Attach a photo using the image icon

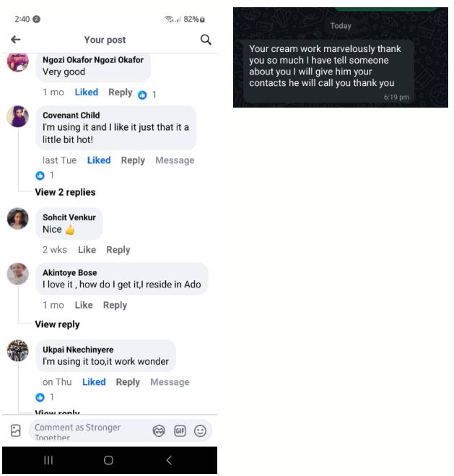pos(16,430)
